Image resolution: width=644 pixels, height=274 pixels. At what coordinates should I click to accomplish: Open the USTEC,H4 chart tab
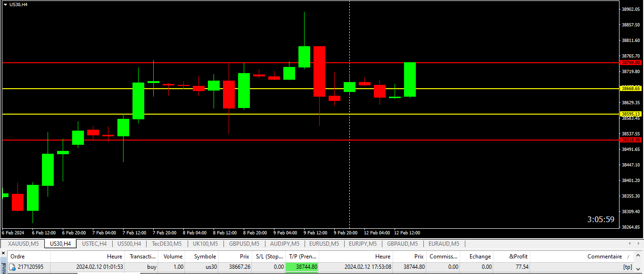[94, 244]
